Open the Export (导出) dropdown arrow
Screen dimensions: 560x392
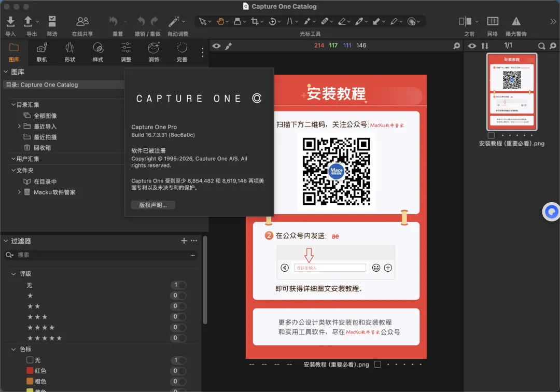pyautogui.click(x=37, y=22)
